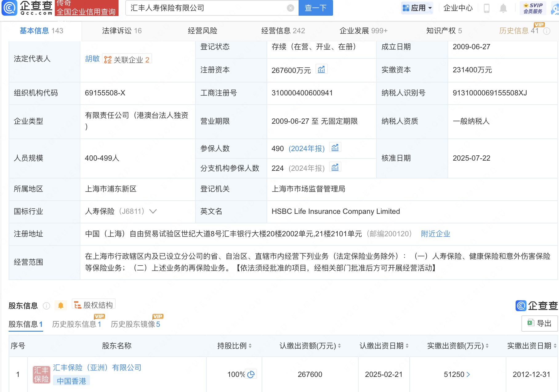Open info icon beside 股东信息 heading

pyautogui.click(x=46, y=306)
